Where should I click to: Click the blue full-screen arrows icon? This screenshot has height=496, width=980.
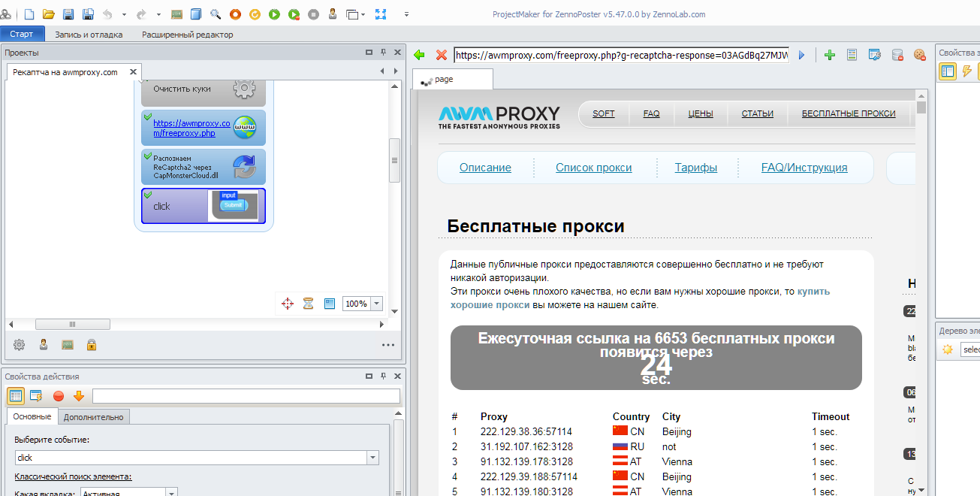[x=380, y=14]
